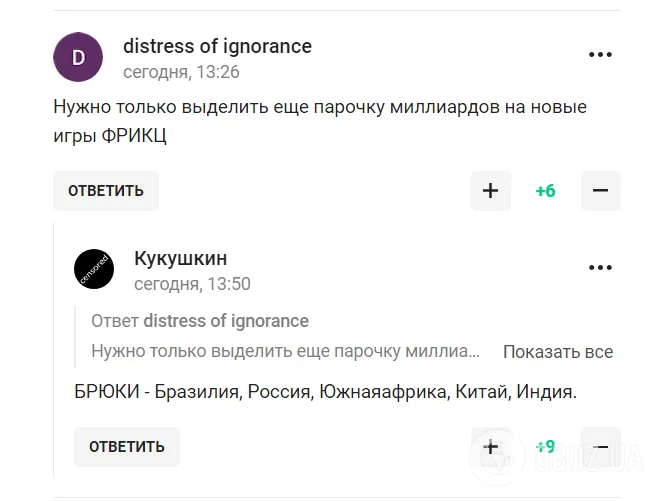Viewport: 661px width, 501px height.
Task: Reply to distress of ignorance comment
Action: click(106, 191)
